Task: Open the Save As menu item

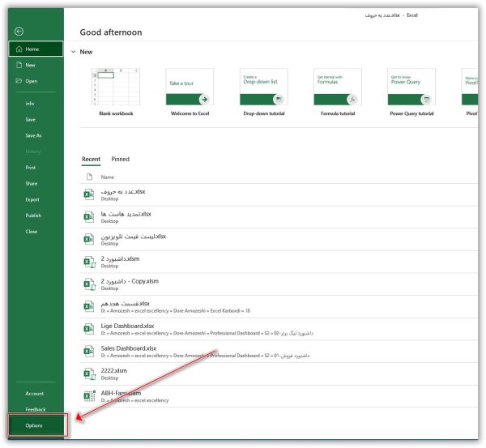Action: [33, 135]
